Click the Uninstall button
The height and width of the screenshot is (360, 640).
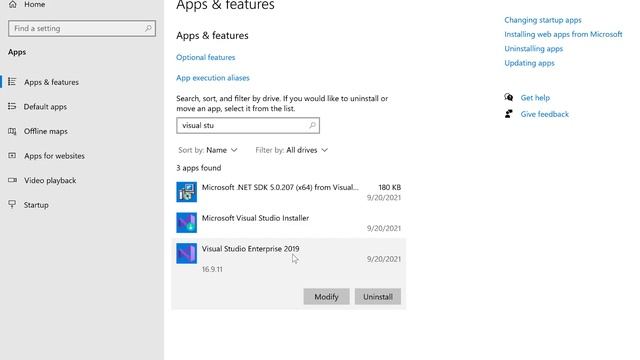pos(378,297)
